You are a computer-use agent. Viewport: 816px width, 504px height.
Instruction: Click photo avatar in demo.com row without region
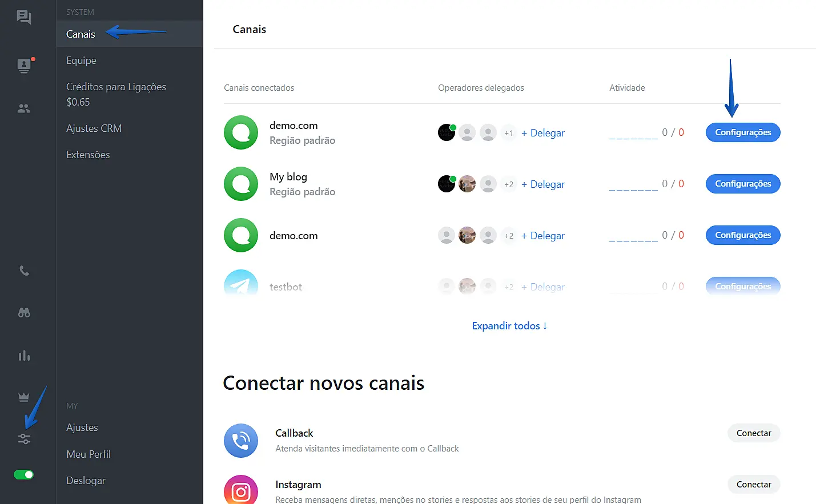pyautogui.click(x=467, y=235)
